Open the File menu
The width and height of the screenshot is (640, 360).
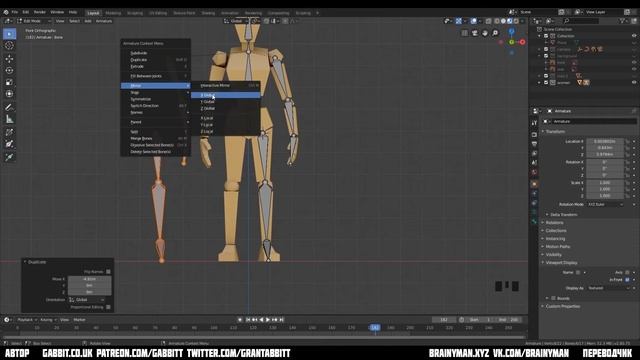15,12
